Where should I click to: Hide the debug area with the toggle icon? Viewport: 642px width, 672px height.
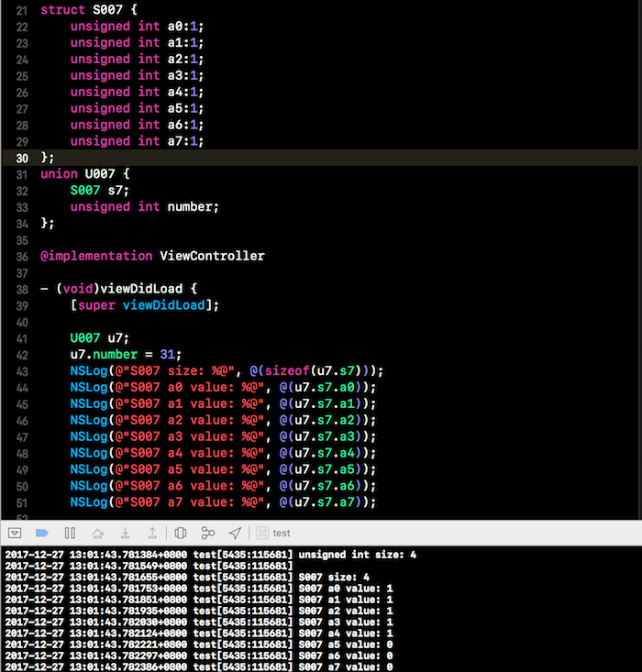pos(15,533)
